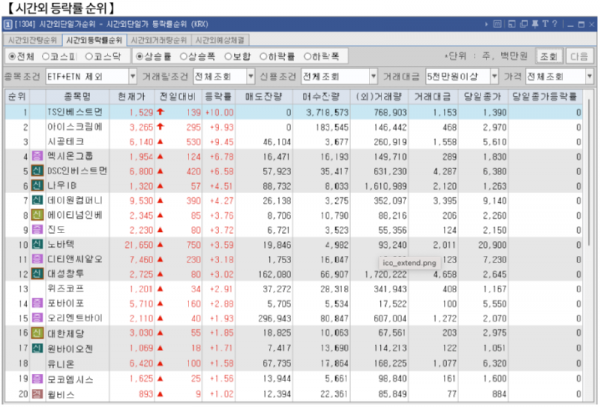This screenshot has height=407, width=600.
Task: Click the green badge icon beside 대성창투
Action: [x=37, y=274]
